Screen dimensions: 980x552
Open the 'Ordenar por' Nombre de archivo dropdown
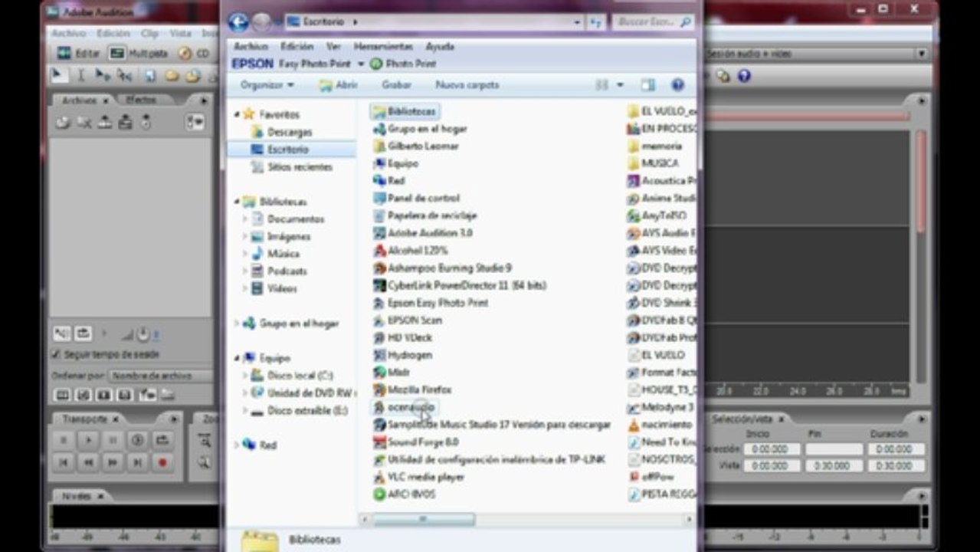pos(160,376)
